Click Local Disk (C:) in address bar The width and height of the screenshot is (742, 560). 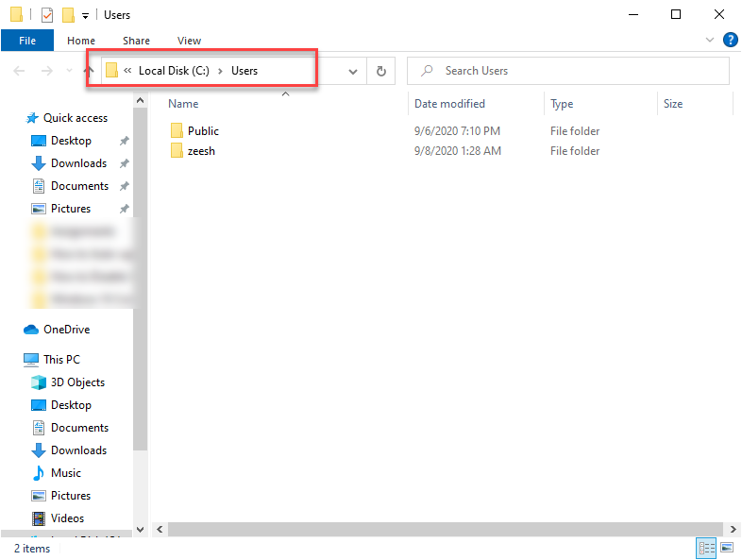click(x=174, y=71)
